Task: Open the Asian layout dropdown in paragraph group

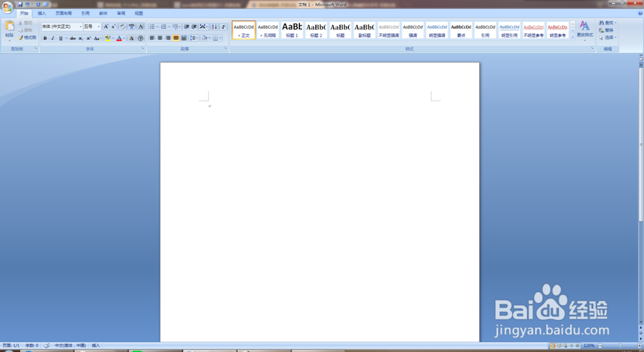Action: tap(204, 26)
